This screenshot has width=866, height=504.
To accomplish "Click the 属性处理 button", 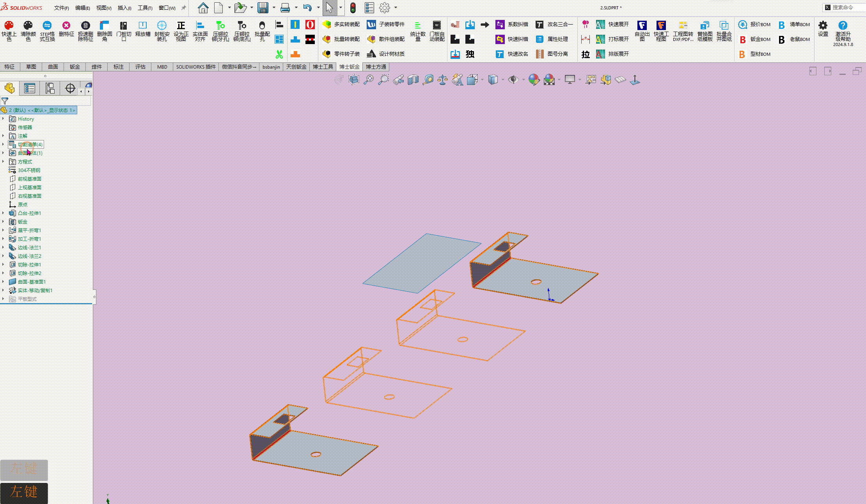I will 552,39.
